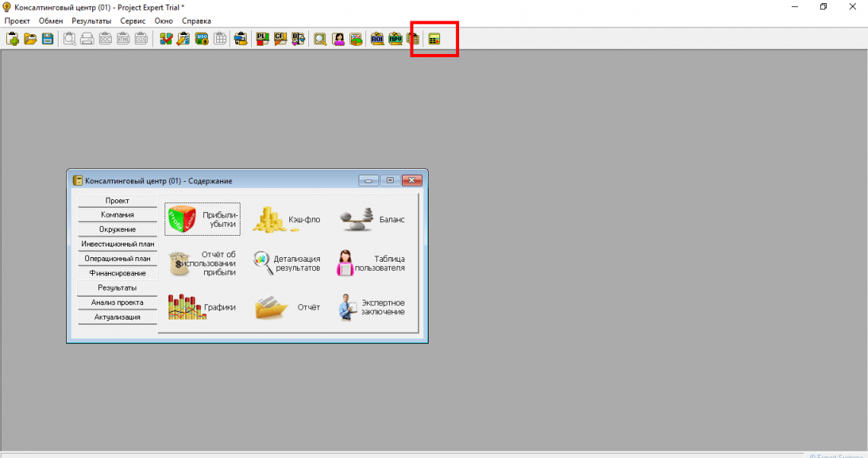This screenshot has height=458, width=868.
Task: Open the Сервис menu
Action: [x=132, y=21]
